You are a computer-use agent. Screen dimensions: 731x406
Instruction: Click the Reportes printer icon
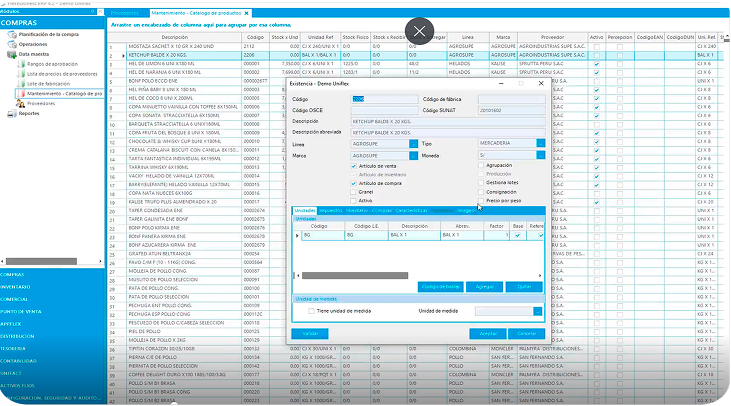pos(12,113)
